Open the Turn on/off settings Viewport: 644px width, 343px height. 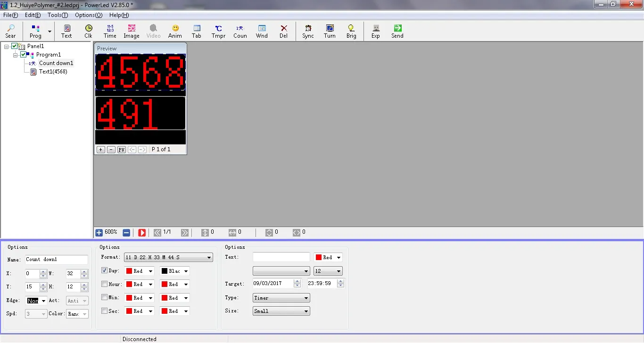click(330, 31)
